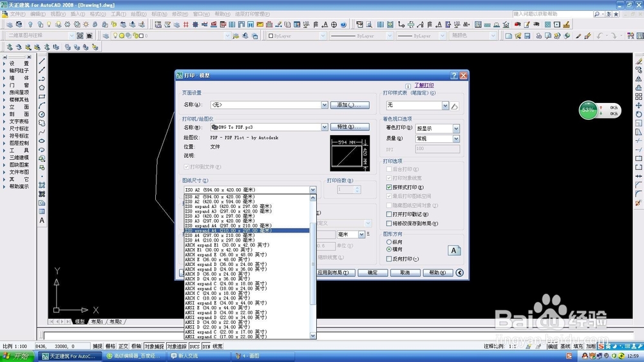
Task: Click the Undo arrow icon
Action: point(600,35)
